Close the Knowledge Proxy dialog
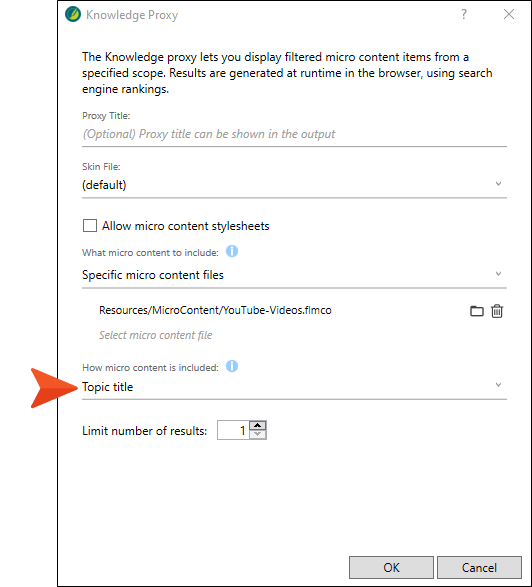The image size is (532, 587). coord(509,14)
